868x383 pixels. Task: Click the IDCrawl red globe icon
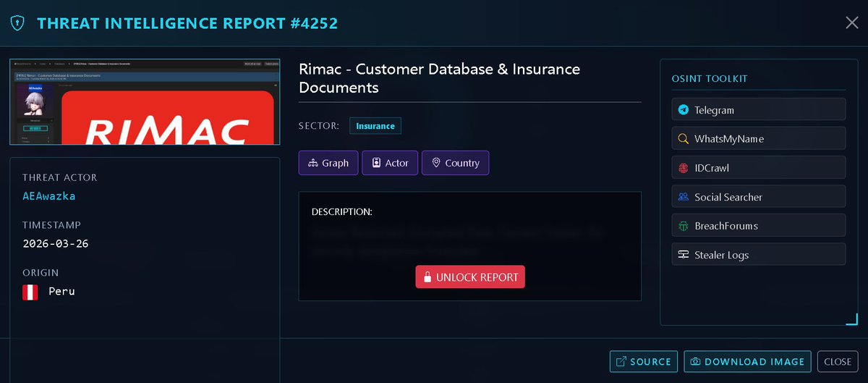pyautogui.click(x=683, y=168)
